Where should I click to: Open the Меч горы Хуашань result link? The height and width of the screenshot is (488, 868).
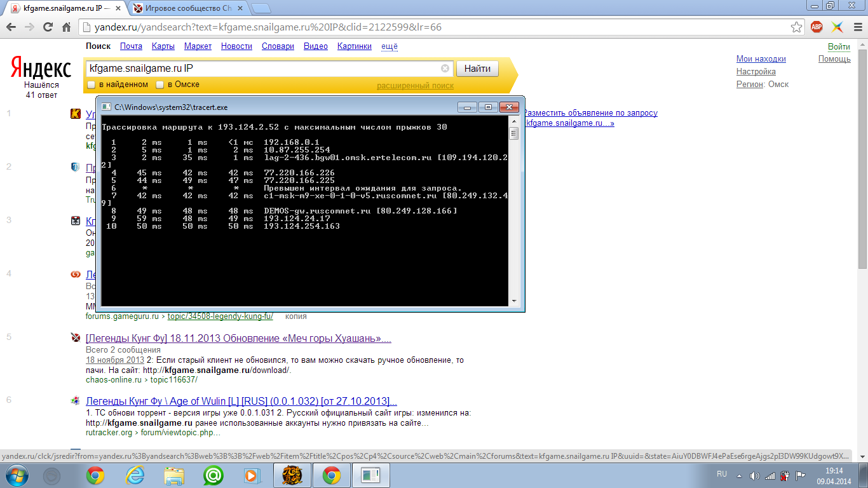click(238, 338)
